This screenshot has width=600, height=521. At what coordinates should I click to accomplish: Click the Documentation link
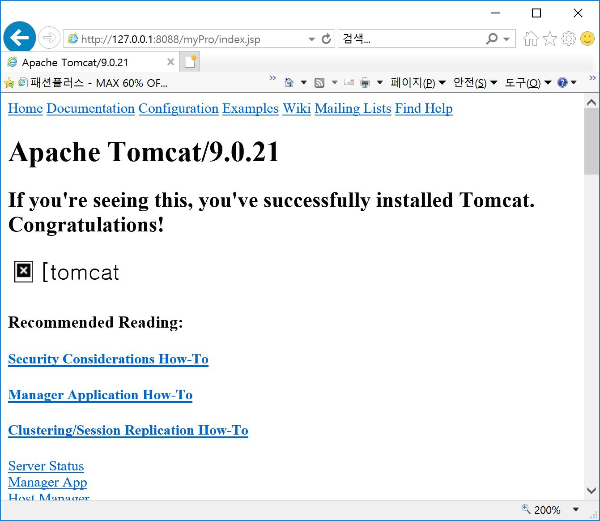[x=91, y=109]
